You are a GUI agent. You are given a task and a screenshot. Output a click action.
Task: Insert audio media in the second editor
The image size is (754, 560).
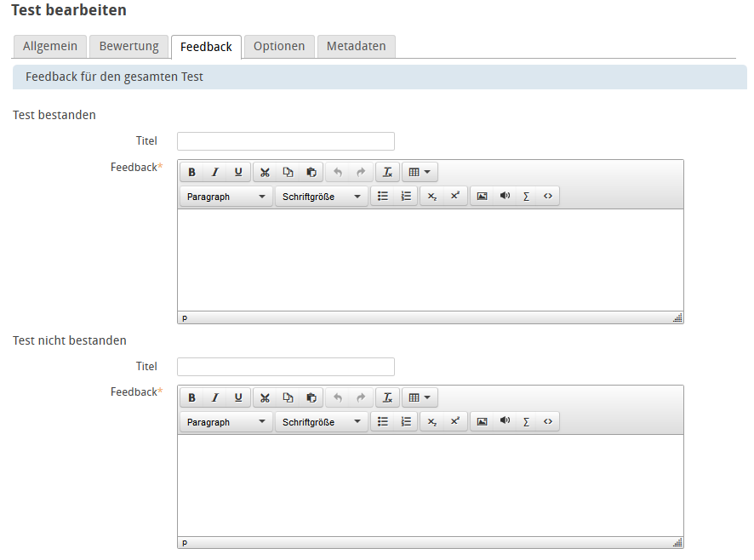[505, 422]
